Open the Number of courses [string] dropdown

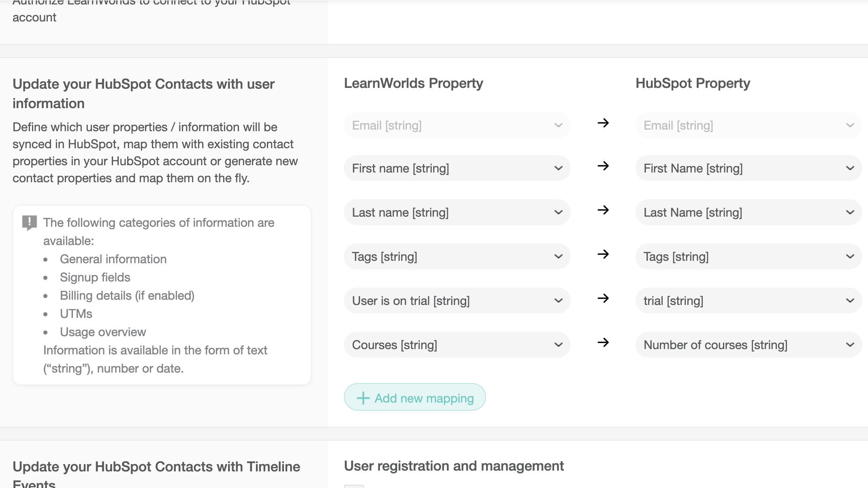point(748,345)
